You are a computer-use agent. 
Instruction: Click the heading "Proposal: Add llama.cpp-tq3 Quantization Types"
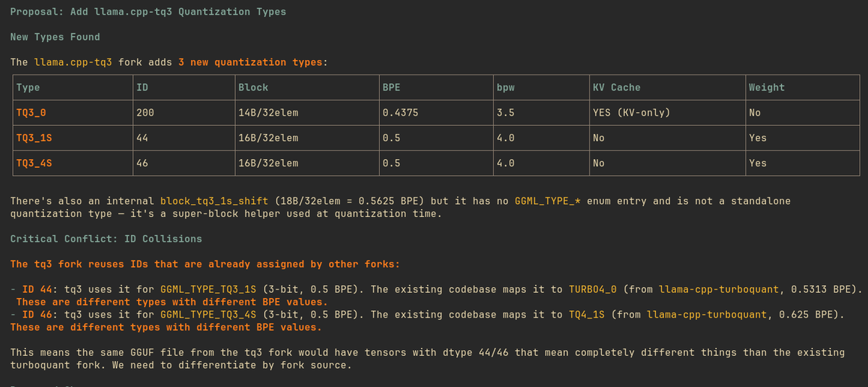click(148, 12)
